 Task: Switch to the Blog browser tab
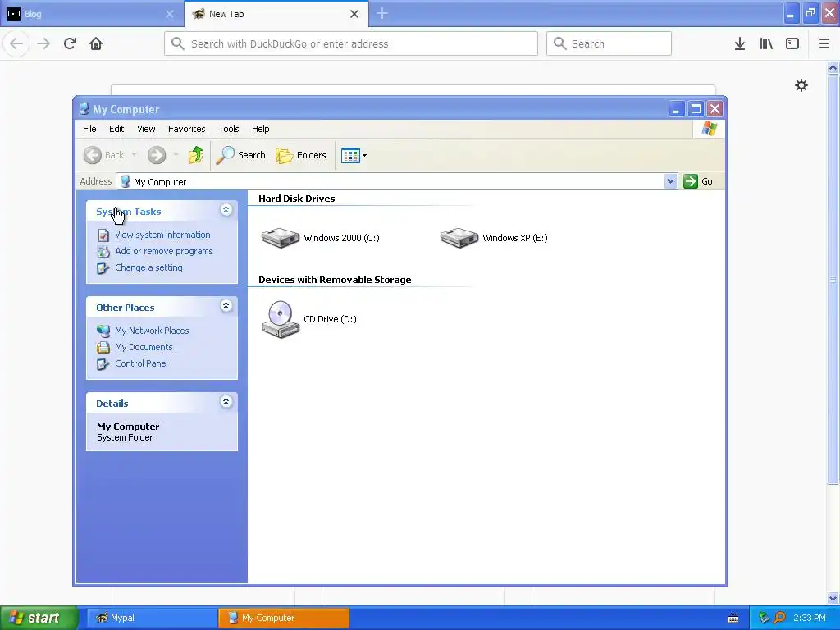click(92, 14)
